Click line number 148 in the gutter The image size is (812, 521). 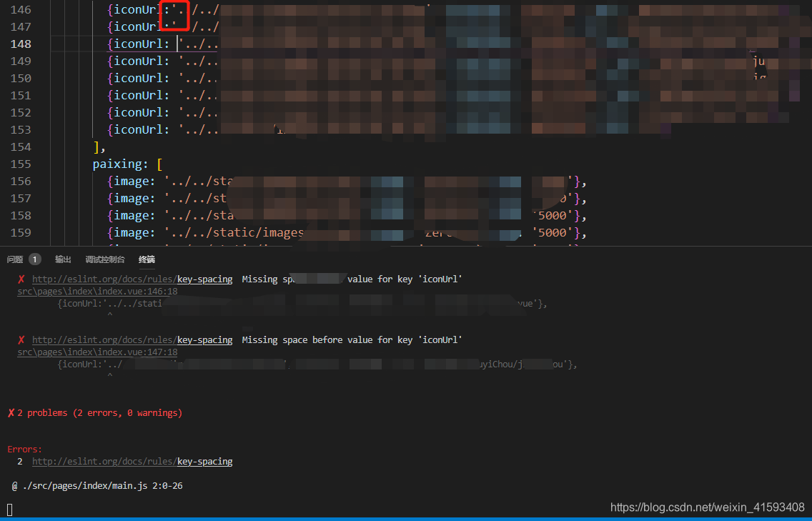[x=21, y=44]
